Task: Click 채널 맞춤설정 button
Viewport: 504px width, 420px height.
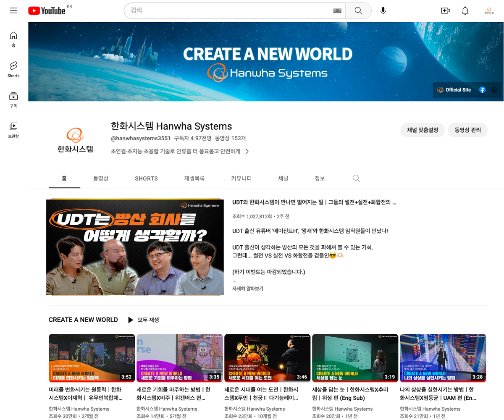Action: [x=423, y=130]
